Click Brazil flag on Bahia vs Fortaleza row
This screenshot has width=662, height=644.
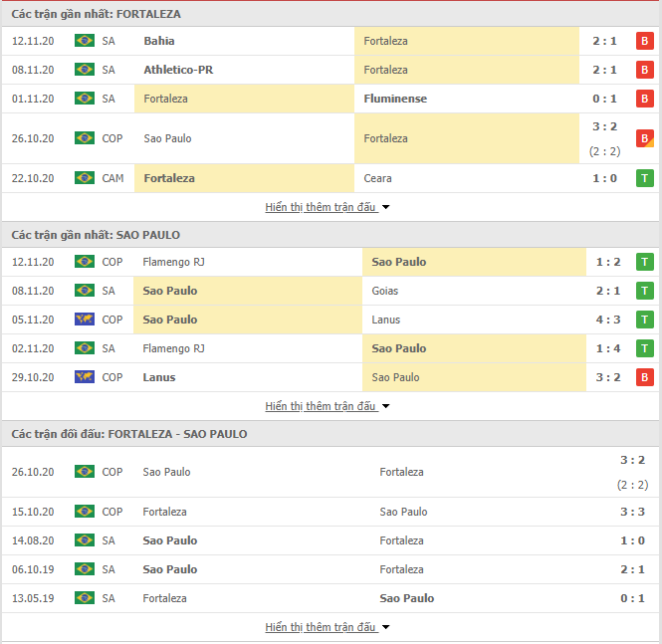[85, 41]
